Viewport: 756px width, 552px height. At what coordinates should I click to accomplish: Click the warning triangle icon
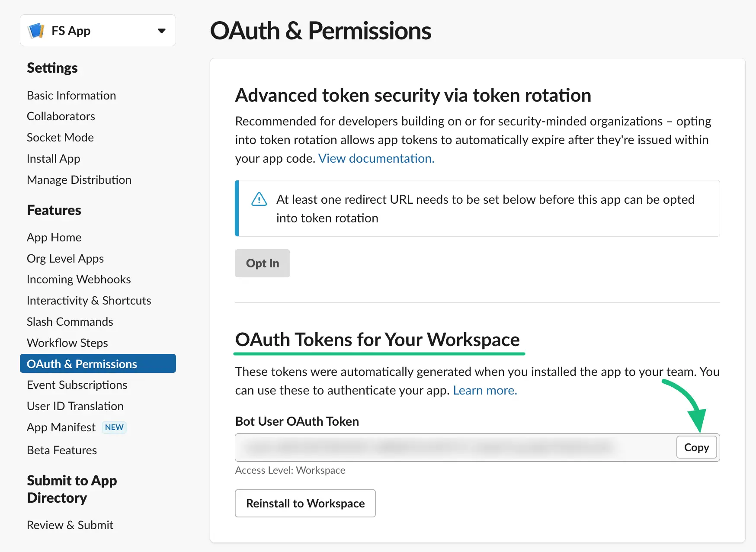tap(258, 199)
